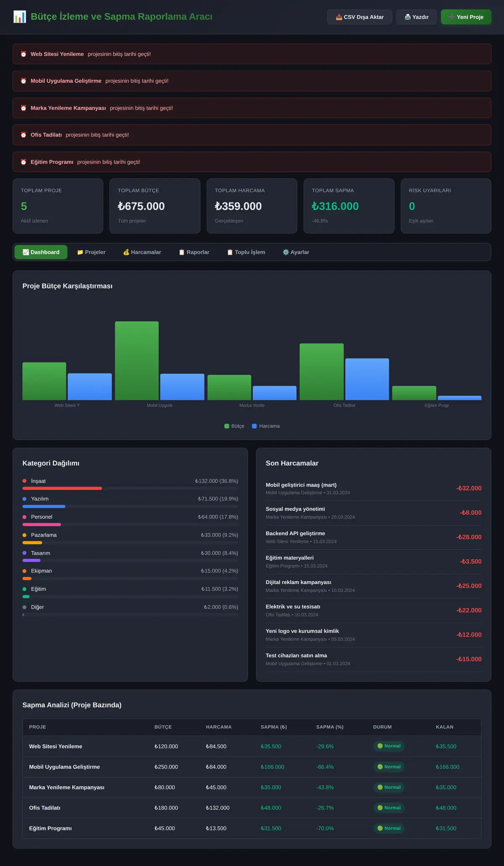Viewport: 504px width, 866px height.
Task: Open the Mobil geliştirici maaş (mart) expense
Action: [373, 488]
